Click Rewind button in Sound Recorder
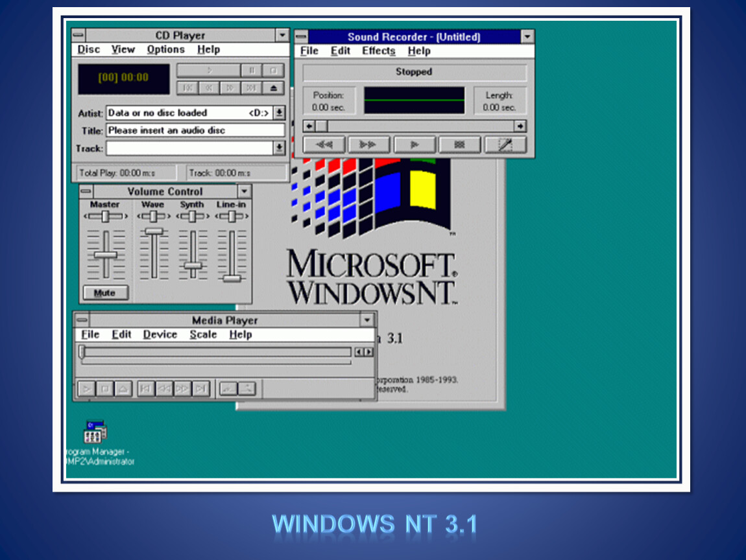The height and width of the screenshot is (560, 746). [x=324, y=145]
